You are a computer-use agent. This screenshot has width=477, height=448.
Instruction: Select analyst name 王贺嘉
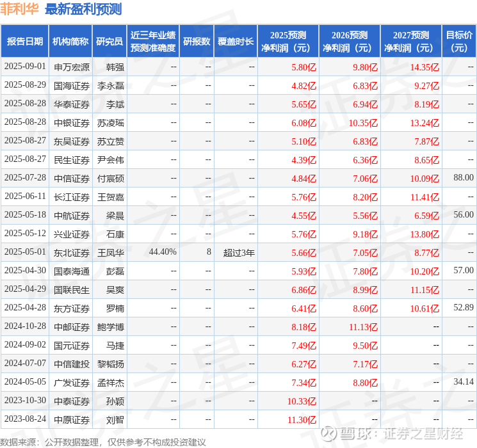click(x=111, y=197)
